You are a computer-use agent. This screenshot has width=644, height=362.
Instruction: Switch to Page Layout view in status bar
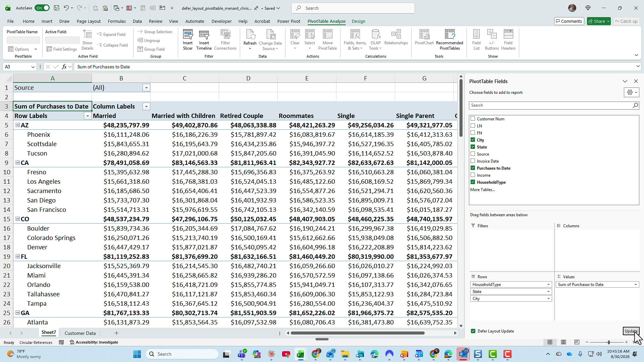[x=563, y=342]
